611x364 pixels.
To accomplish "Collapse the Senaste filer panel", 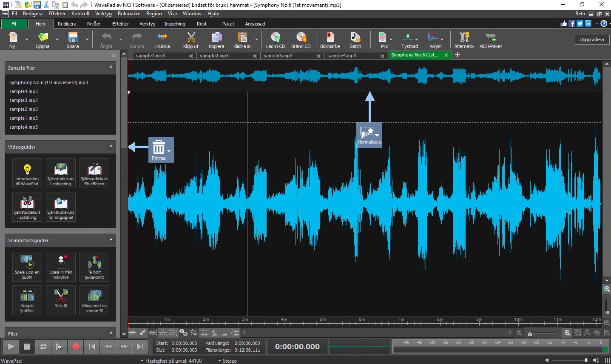I will (x=111, y=68).
